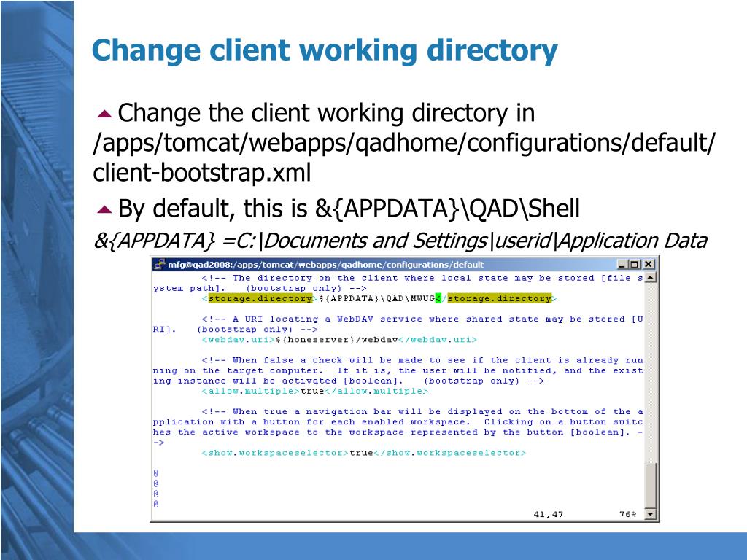This screenshot has height=560, width=747.
Task: Click the green cursor after MWUG
Action: coord(438,298)
